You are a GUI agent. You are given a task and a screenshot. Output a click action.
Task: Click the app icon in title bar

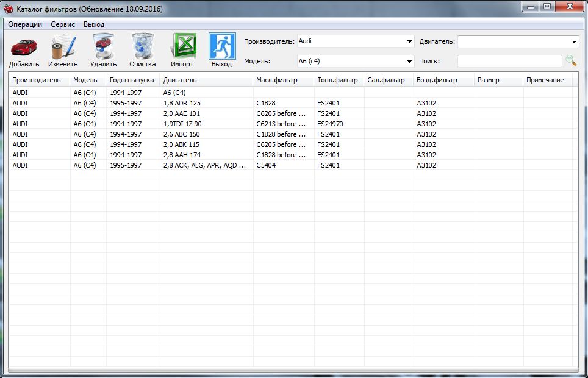(x=9, y=9)
